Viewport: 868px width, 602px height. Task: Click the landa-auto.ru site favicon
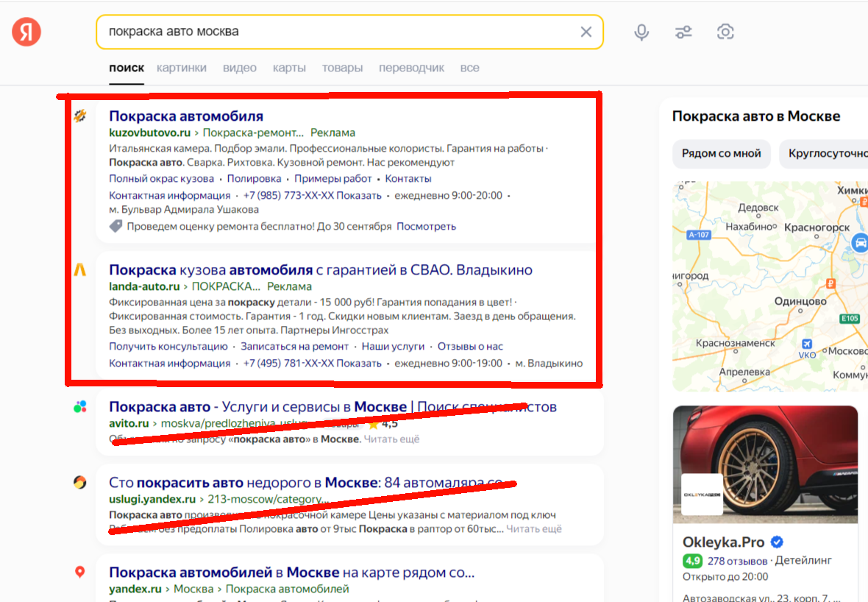point(79,270)
